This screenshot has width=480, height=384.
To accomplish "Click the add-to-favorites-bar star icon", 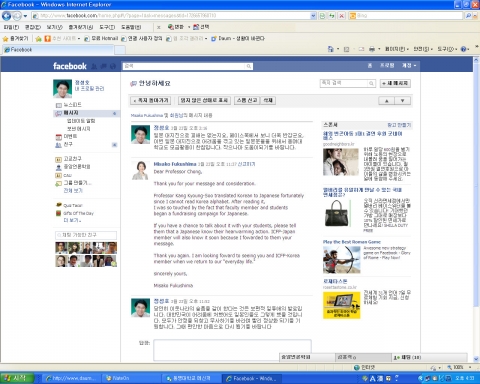I will coord(38,39).
